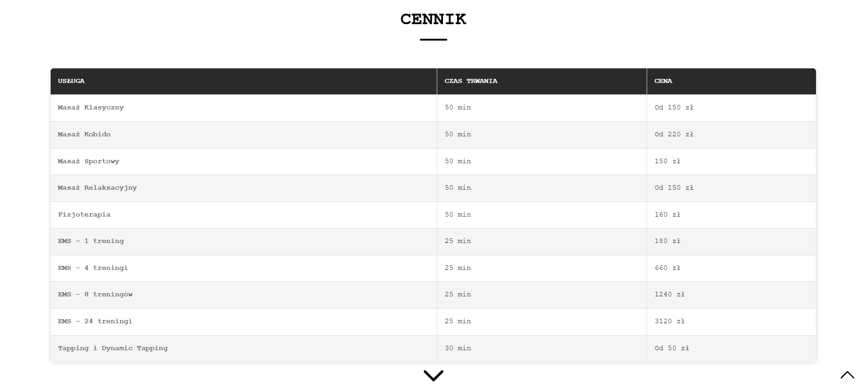Screen dimensions: 868x388
Task: Select Tapping i Dynamic Tapping service
Action: [113, 348]
